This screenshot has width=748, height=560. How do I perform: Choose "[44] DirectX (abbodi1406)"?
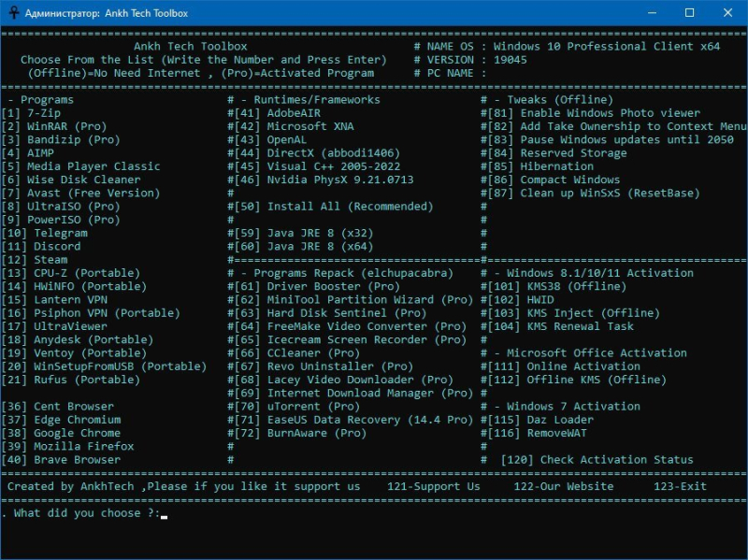coord(317,153)
